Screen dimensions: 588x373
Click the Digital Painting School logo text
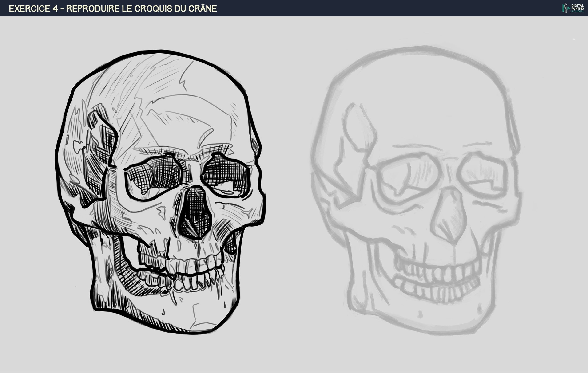click(577, 8)
